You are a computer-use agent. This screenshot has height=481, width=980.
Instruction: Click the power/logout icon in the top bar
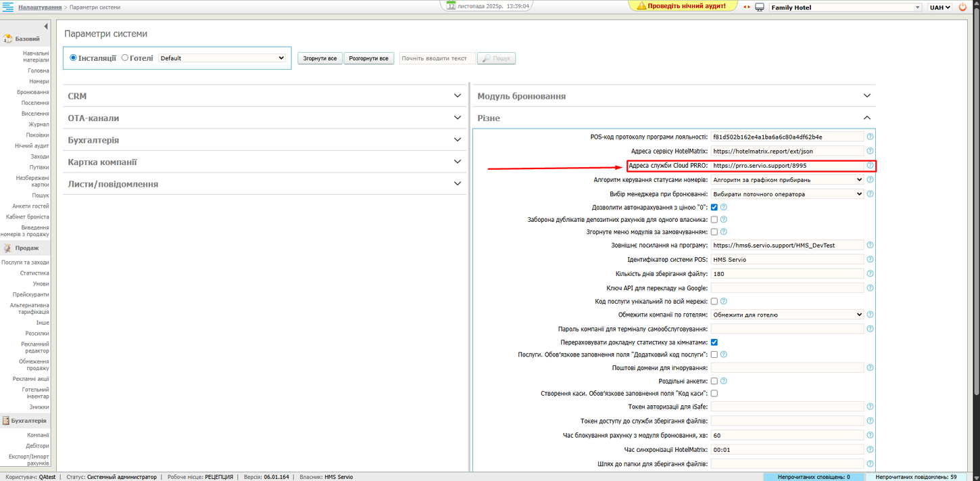tap(963, 7)
